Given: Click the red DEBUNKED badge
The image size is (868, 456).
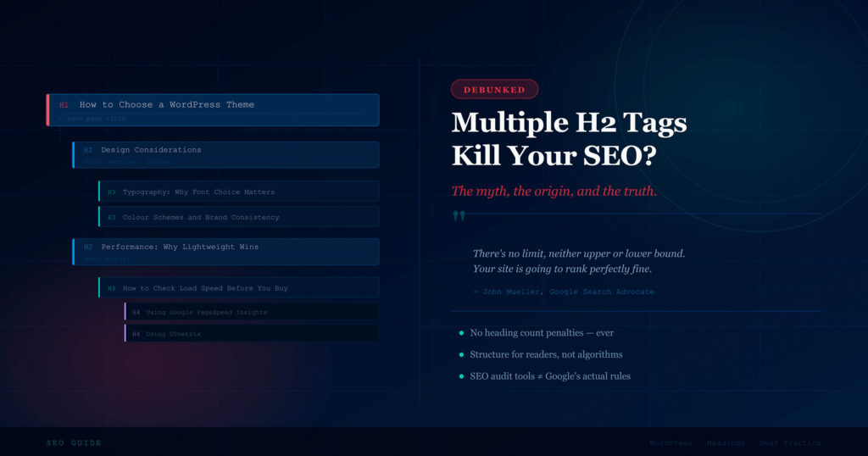Looking at the screenshot, I should pyautogui.click(x=494, y=89).
